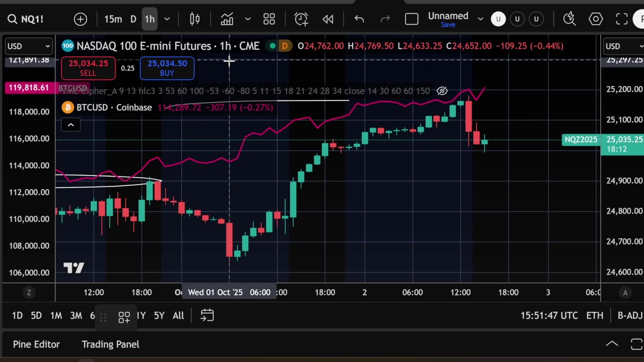Click BTCUSD Coinbase legend label
644x362 pixels.
(x=114, y=108)
